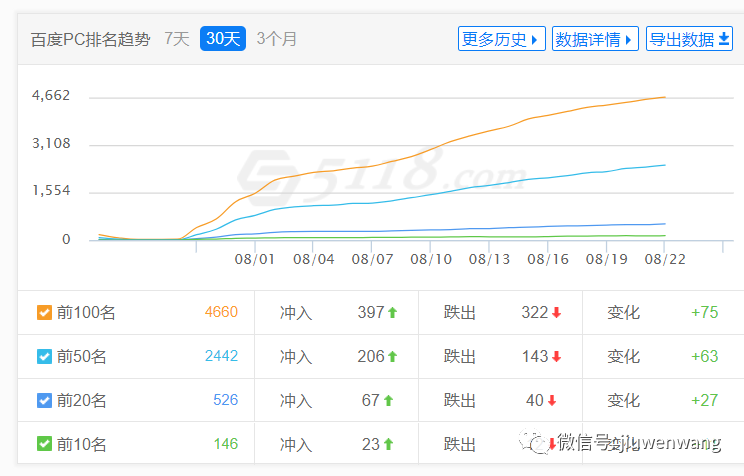Click the 322 跌出 count

coord(535,312)
